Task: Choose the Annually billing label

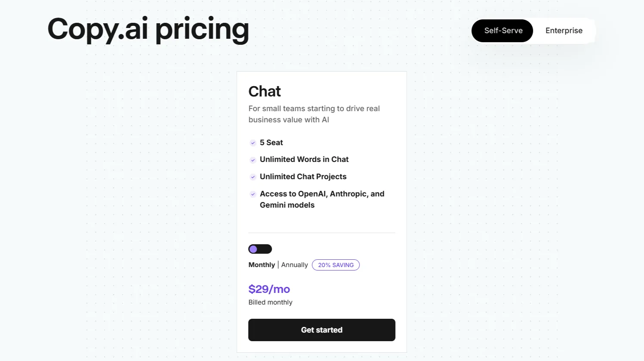Action: pyautogui.click(x=295, y=265)
